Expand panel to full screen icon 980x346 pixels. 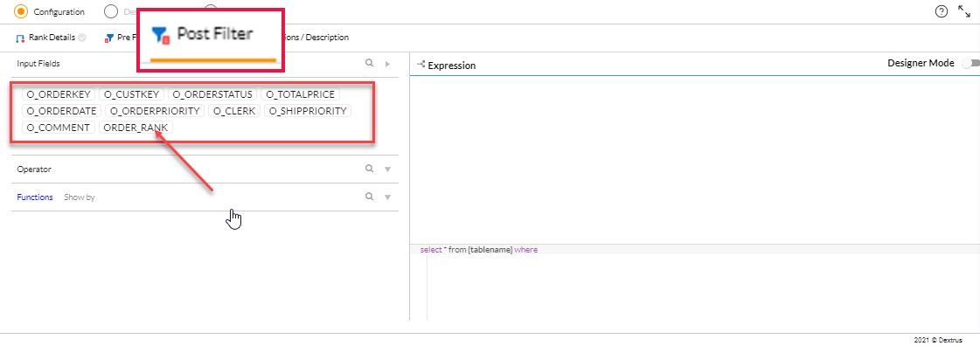pos(963,11)
